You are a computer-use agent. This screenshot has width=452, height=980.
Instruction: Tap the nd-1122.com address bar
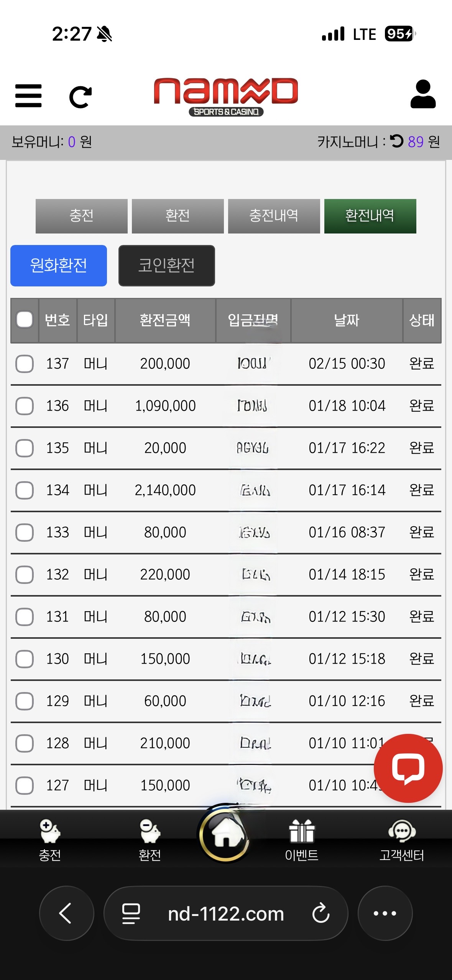tap(225, 913)
